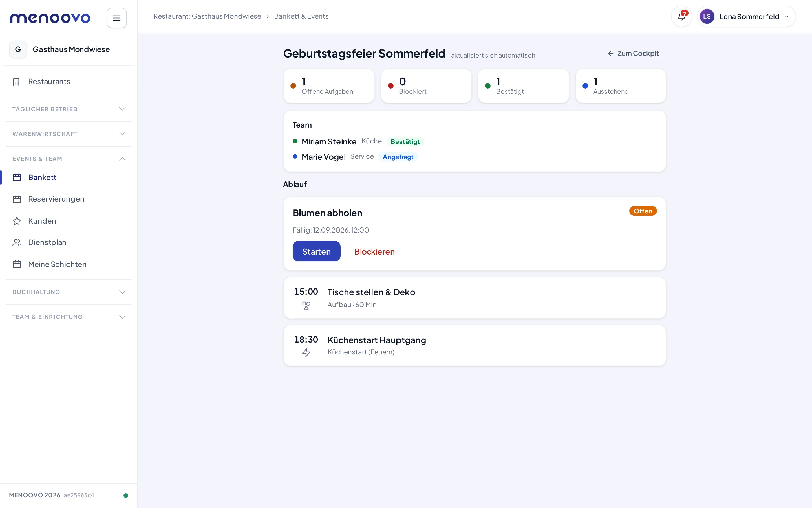Expand the Warenwirtschaft section

[x=69, y=134]
